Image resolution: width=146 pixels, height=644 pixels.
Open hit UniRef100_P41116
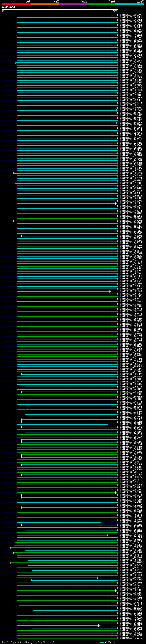pyautogui.click(x=131, y=35)
